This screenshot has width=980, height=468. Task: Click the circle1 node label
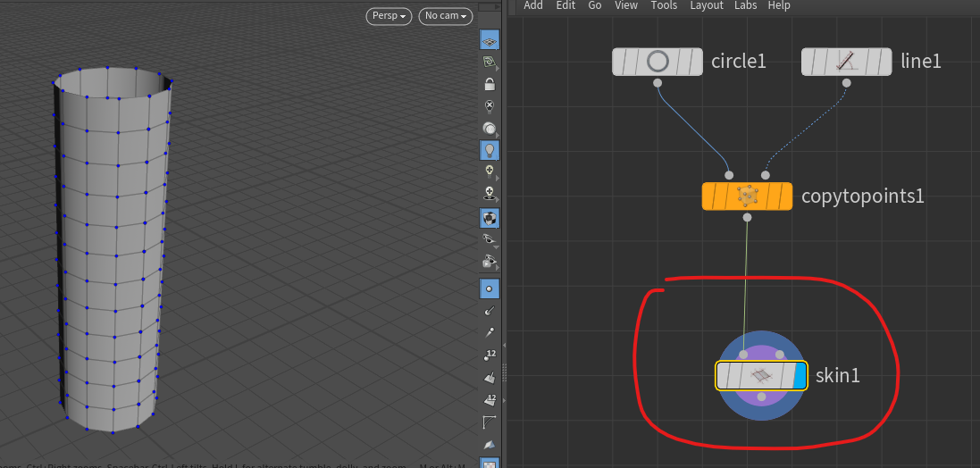click(738, 62)
